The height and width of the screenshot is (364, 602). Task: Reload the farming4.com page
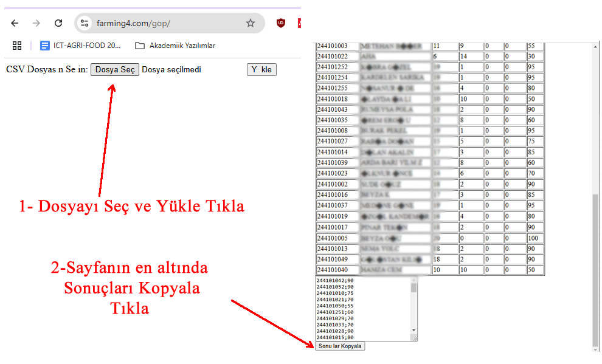point(58,23)
